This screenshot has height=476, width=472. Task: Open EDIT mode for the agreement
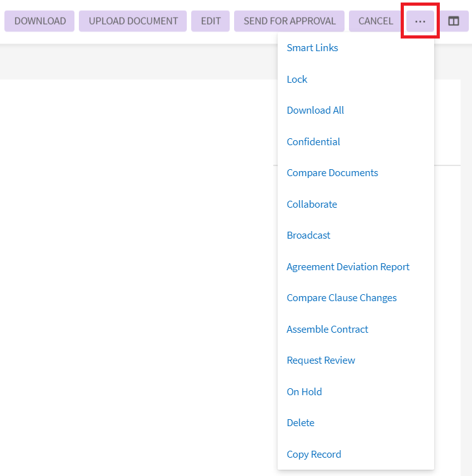point(211,21)
